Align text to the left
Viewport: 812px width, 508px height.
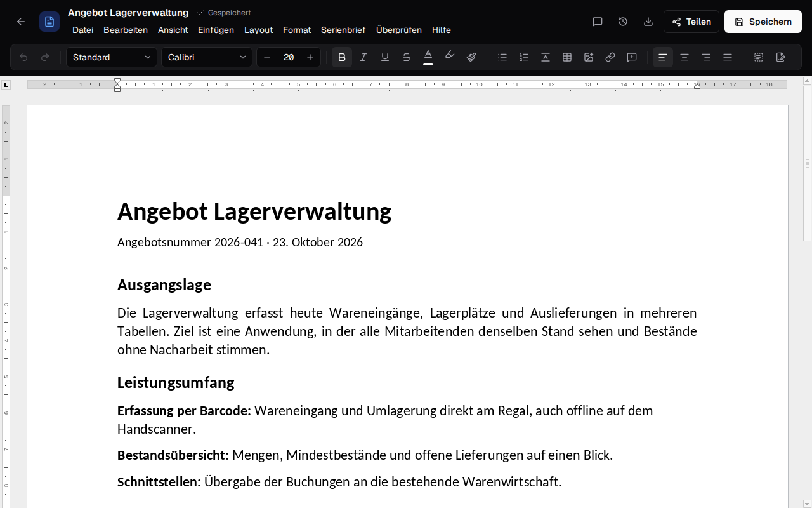pyautogui.click(x=663, y=57)
